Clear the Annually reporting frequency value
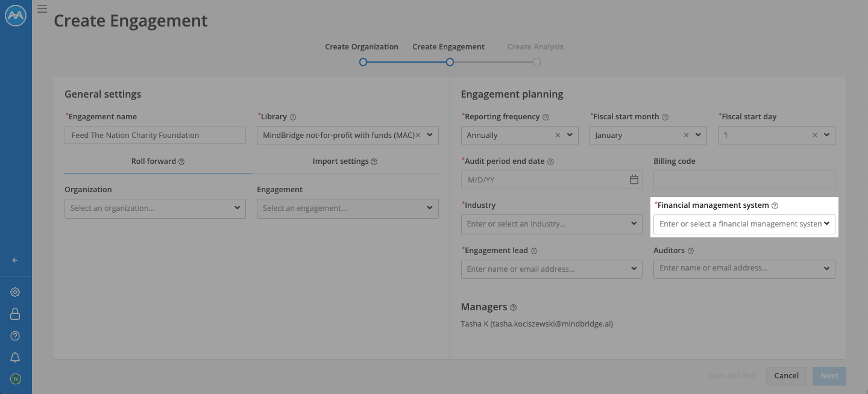Viewport: 868px width, 394px height. click(x=558, y=135)
